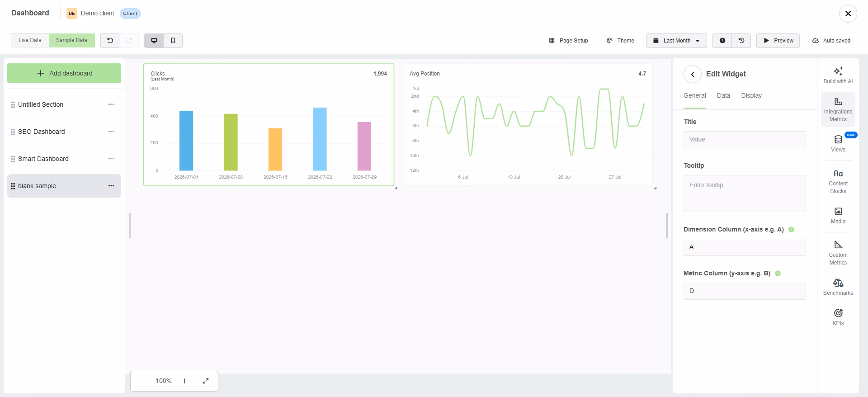Viewport: 868px width, 397px height.
Task: Click Auto saved status
Action: pos(831,40)
